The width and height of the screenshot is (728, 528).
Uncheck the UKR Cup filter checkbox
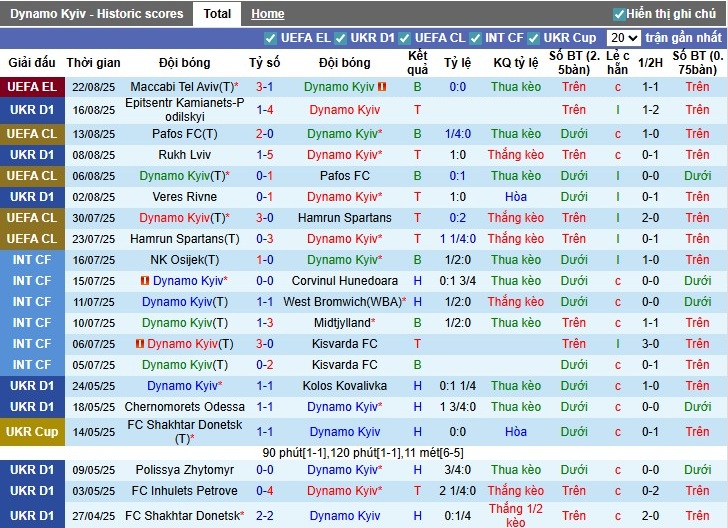point(533,38)
